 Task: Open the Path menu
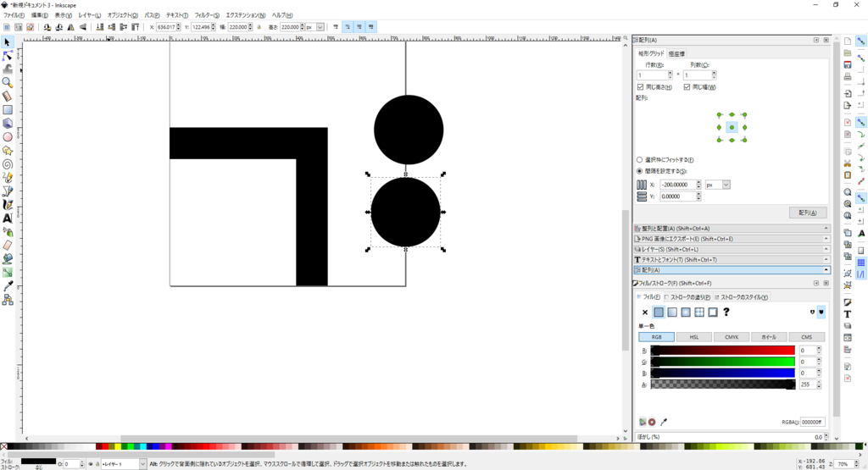(152, 15)
